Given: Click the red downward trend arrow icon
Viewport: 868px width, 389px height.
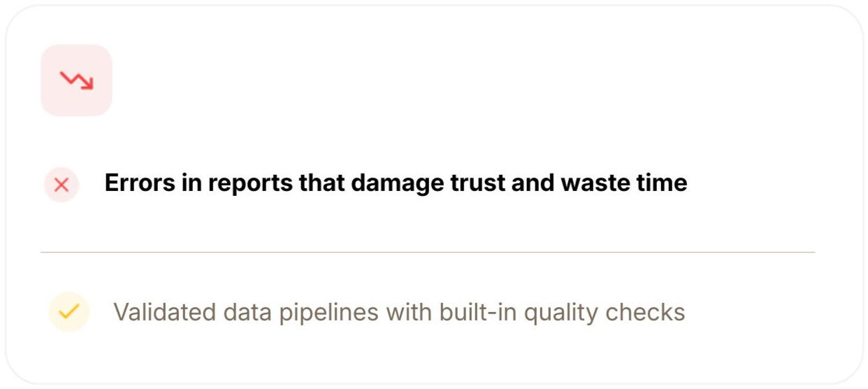Looking at the screenshot, I should pyautogui.click(x=76, y=80).
